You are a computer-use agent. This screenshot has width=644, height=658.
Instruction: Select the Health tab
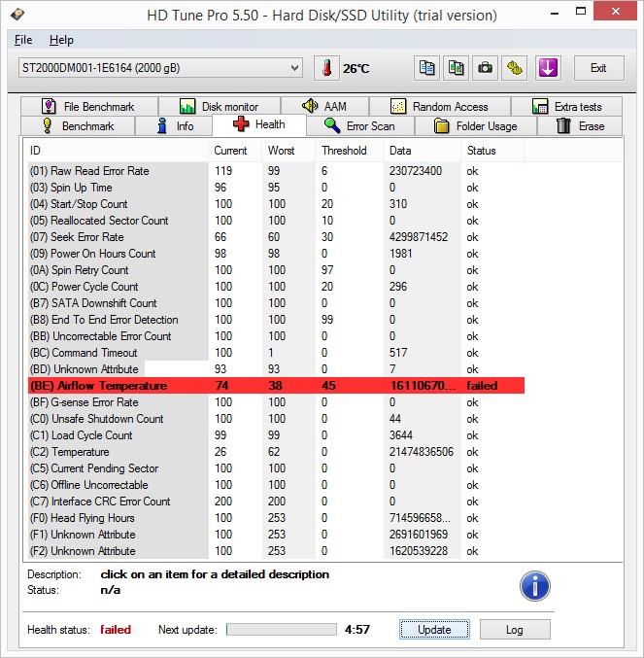click(x=259, y=124)
